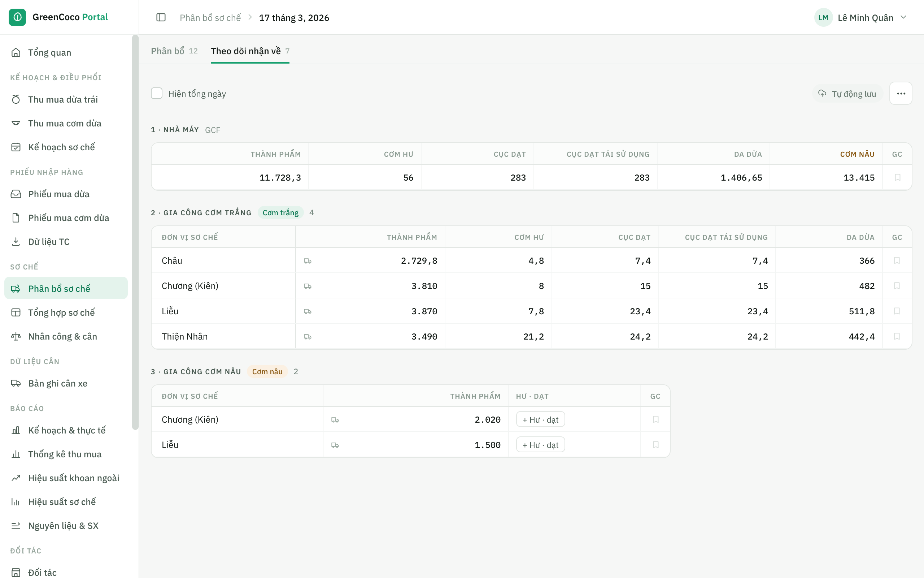Click the Tự động lưu cloud icon
Viewport: 924px width, 578px height.
822,93
